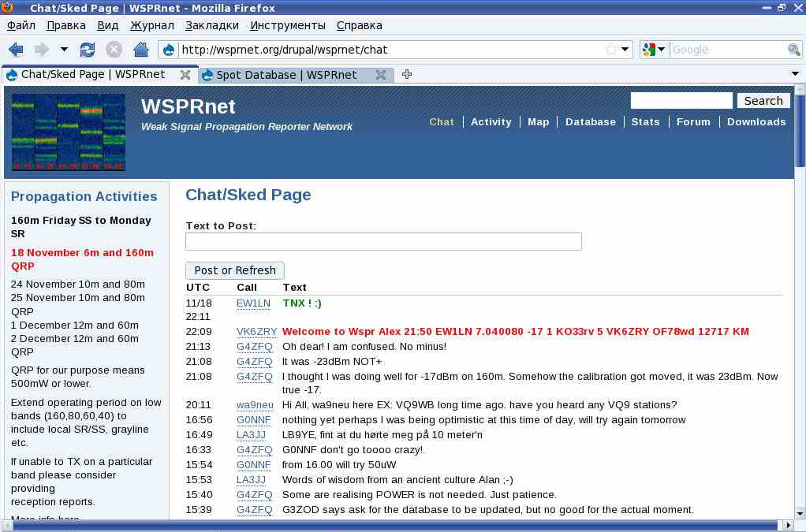This screenshot has width=806, height=532.
Task: Open the VK6ZRY callsign link
Action: pos(256,332)
